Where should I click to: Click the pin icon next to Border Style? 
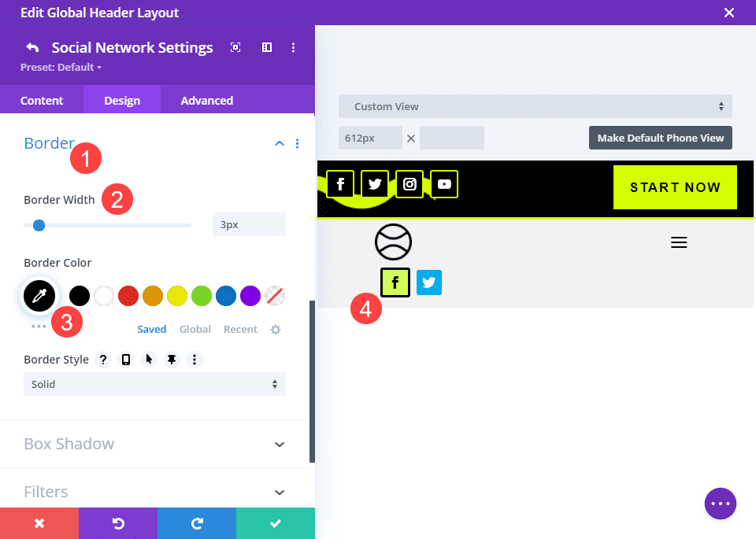172,360
